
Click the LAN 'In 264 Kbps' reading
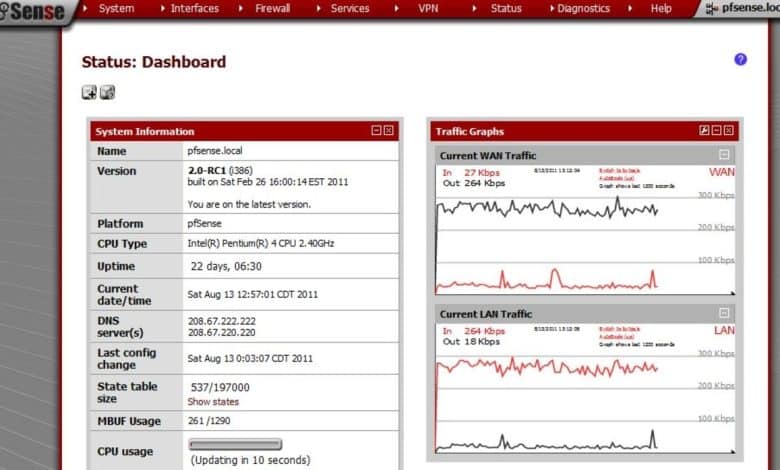point(474,331)
